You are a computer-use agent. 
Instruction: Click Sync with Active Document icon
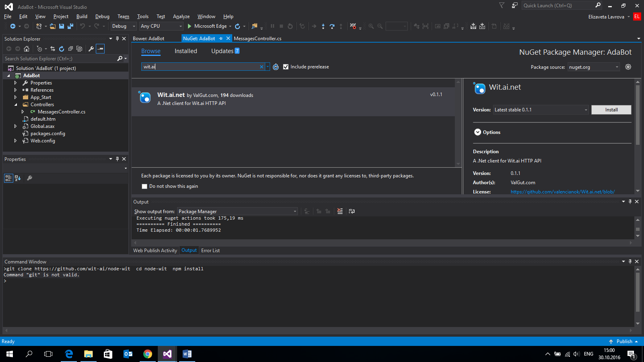53,49
